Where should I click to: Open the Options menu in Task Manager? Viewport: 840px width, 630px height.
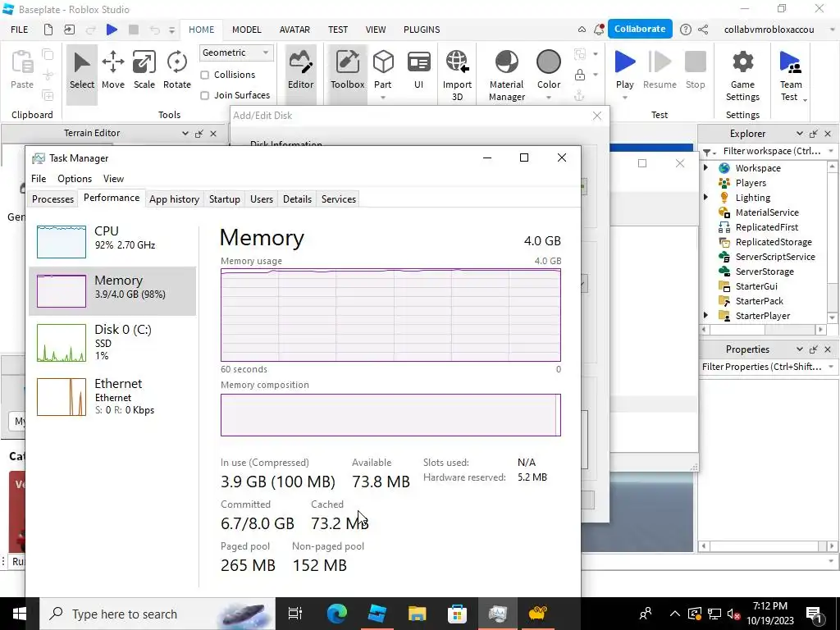coord(75,178)
